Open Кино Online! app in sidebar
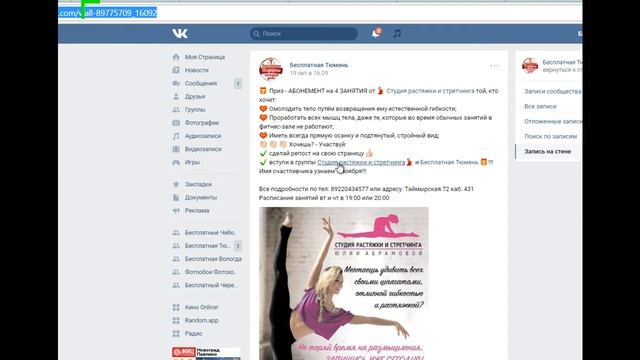Image resolution: width=640 pixels, height=360 pixels. 201,307
